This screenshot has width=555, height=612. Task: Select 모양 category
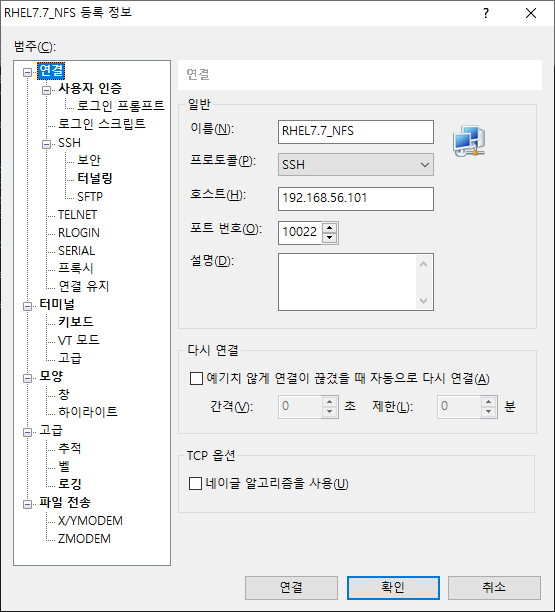point(51,376)
